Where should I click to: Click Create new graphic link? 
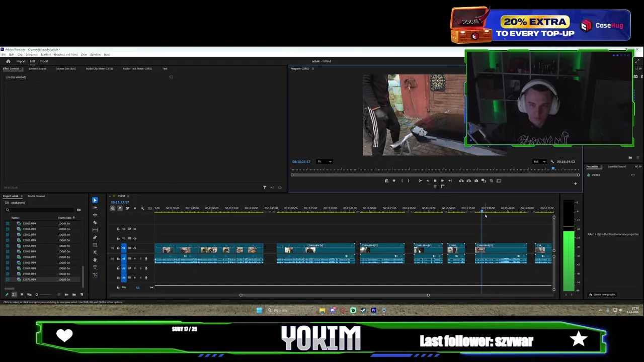(x=604, y=295)
